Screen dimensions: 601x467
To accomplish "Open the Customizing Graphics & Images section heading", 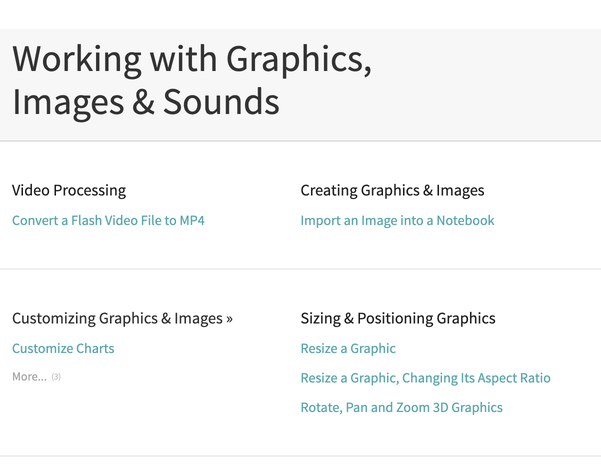I will (x=116, y=318).
